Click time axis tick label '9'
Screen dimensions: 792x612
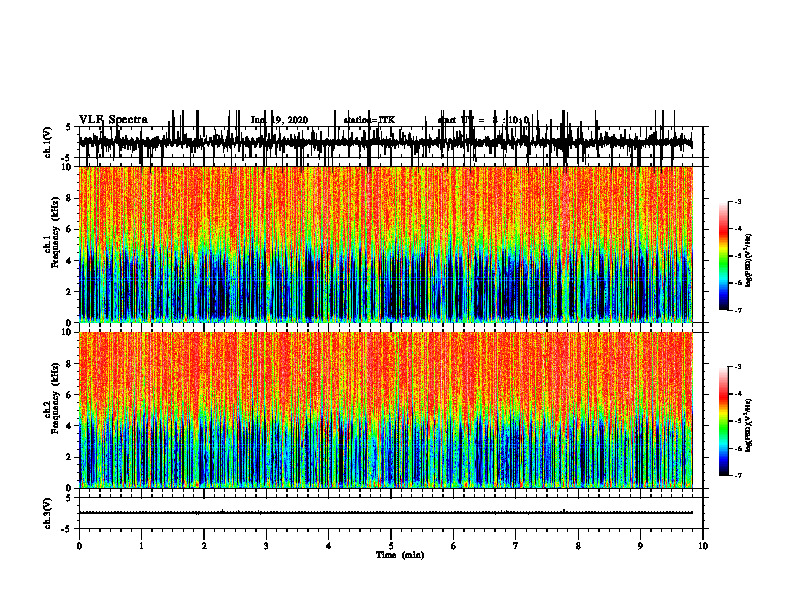click(640, 546)
